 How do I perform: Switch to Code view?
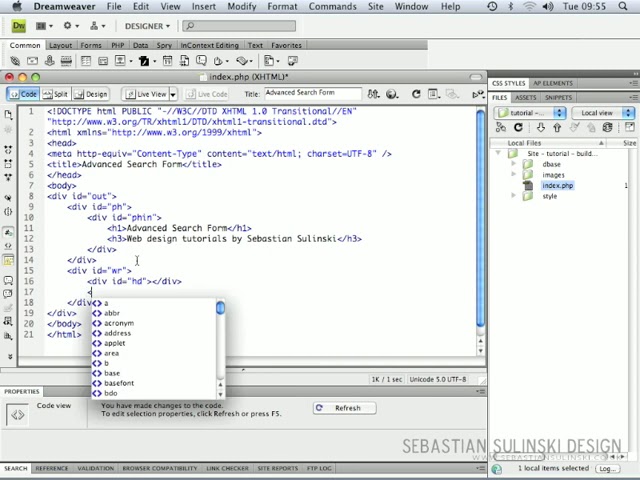(23, 94)
